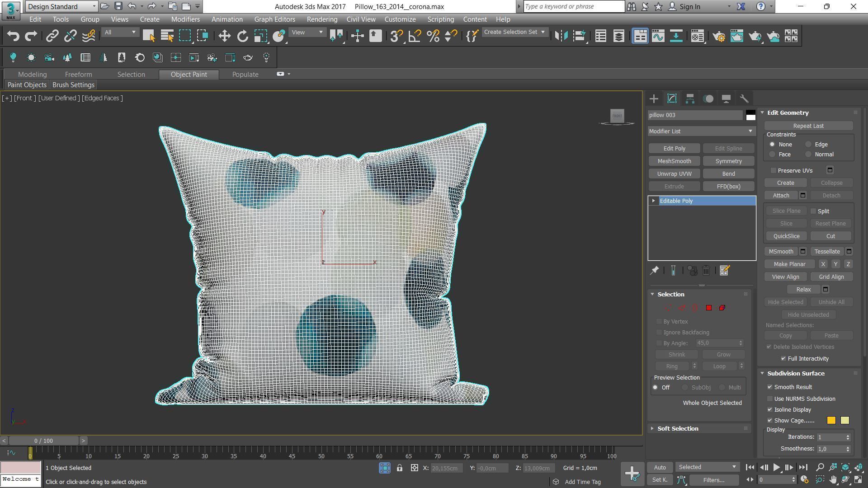Open the Design Standard workspace dropdown

(x=61, y=6)
